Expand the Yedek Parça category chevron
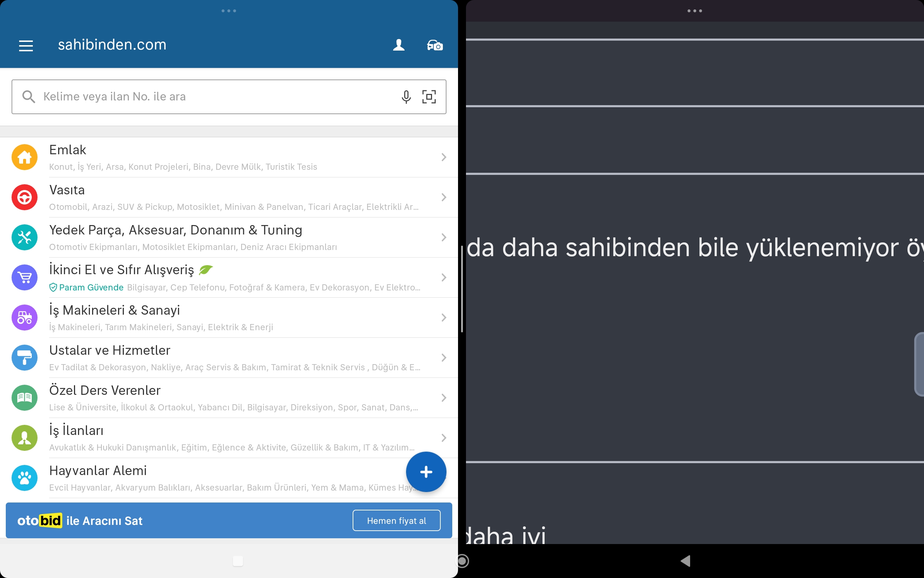 [x=444, y=237]
